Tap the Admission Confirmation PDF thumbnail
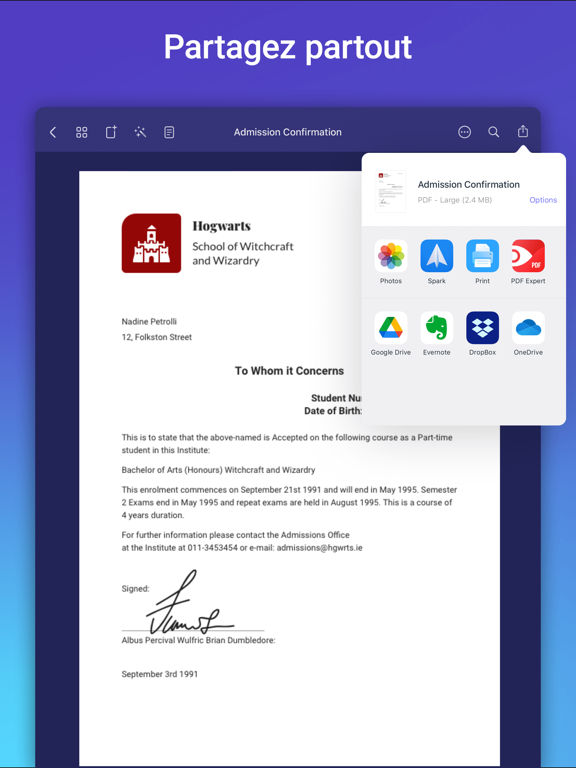This screenshot has width=576, height=768. [390, 192]
